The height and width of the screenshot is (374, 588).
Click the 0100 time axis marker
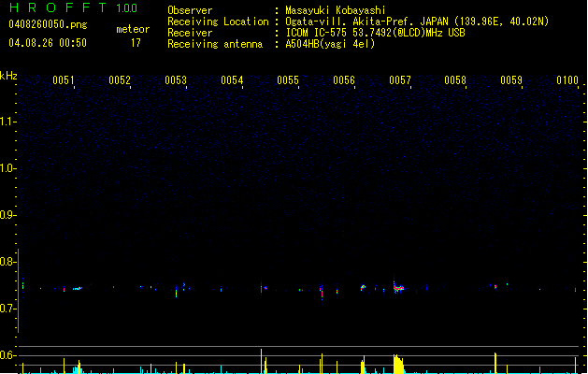(567, 80)
